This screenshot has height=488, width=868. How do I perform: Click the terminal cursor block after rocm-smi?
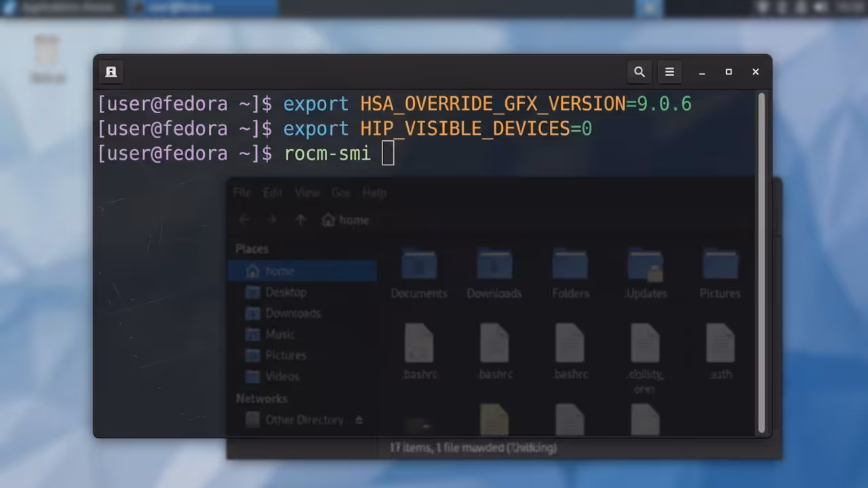pyautogui.click(x=388, y=153)
